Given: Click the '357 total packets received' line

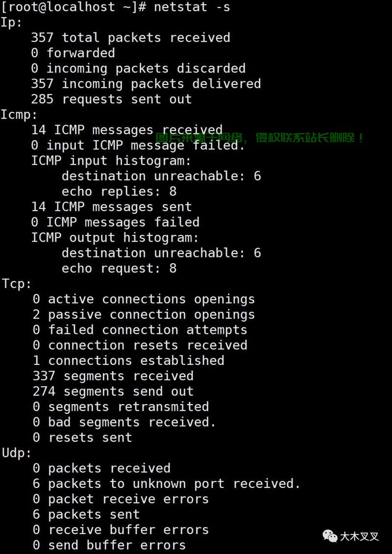Looking at the screenshot, I should coord(130,37).
